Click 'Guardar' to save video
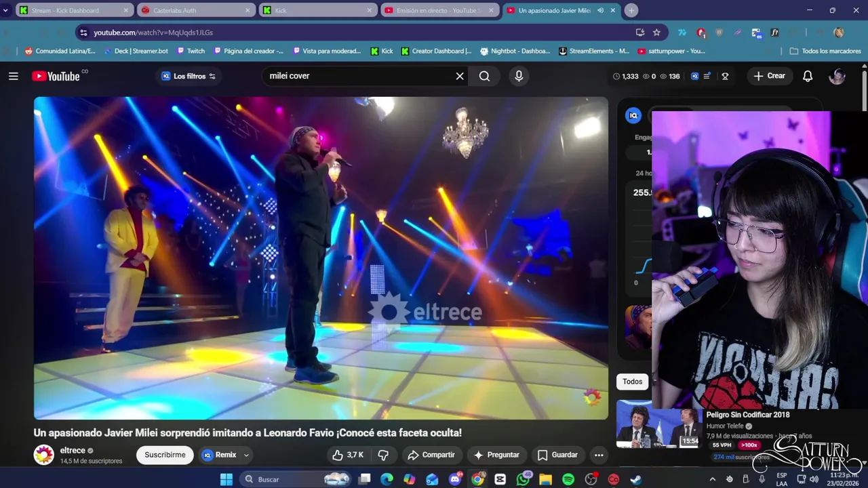Viewport: 868px width, 488px height. [x=557, y=455]
